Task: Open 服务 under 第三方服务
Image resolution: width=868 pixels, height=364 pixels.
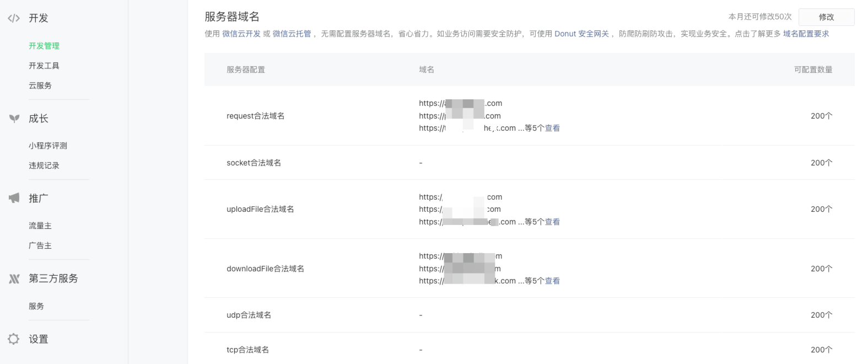Action: (36, 306)
